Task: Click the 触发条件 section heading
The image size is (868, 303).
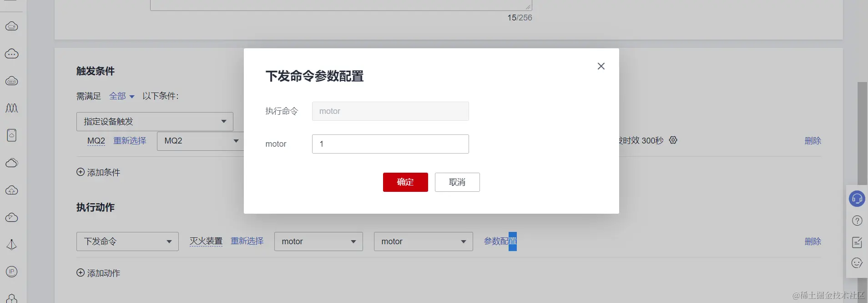Action: pyautogui.click(x=96, y=71)
